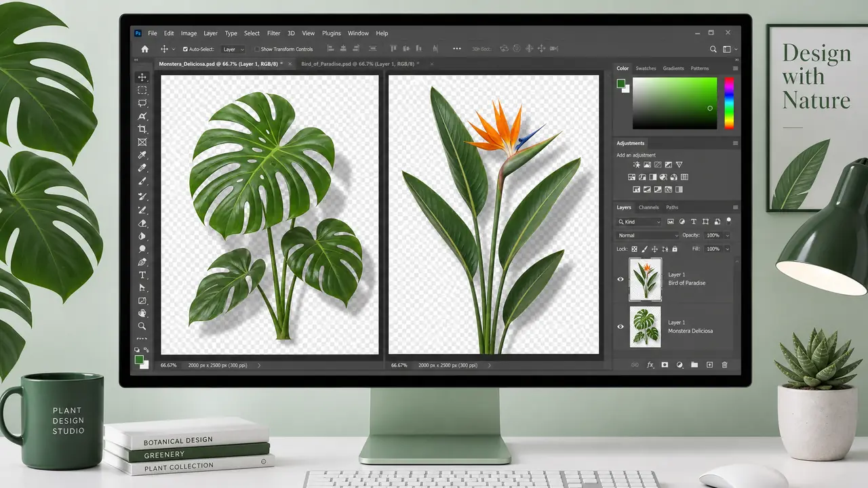
Task: Open the Opacity 100% dropdown arrow
Action: coord(728,235)
